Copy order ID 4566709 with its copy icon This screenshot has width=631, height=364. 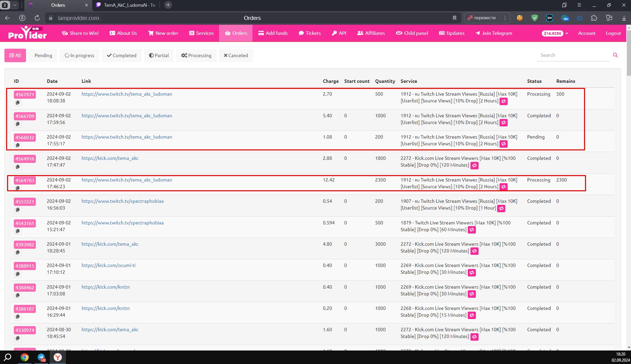[x=18, y=124]
